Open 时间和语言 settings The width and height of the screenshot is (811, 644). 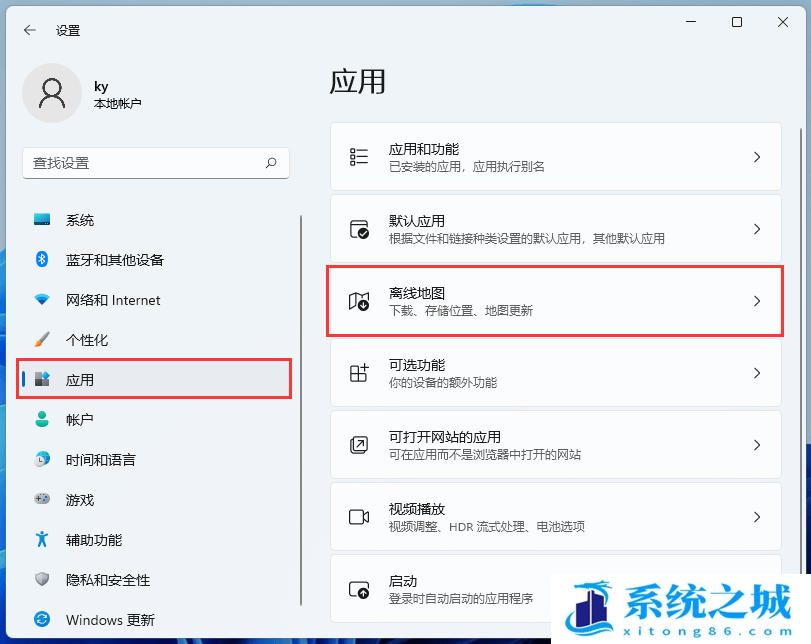100,460
